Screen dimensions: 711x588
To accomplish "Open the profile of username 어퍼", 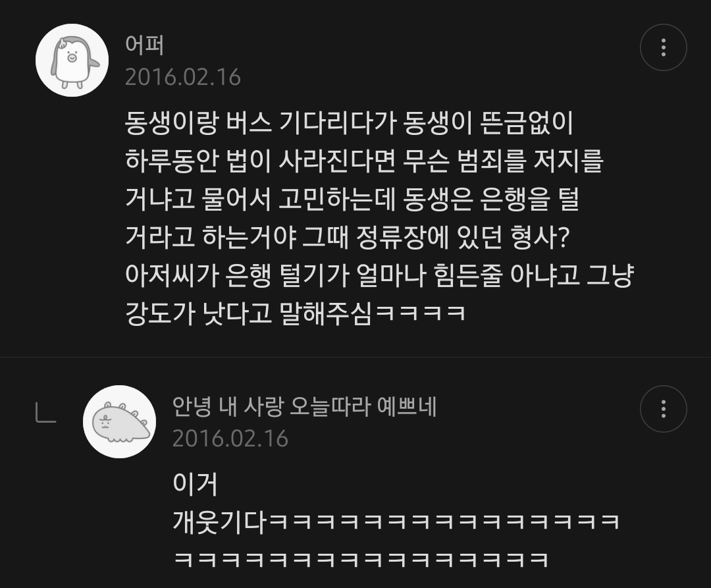I will click(x=144, y=45).
